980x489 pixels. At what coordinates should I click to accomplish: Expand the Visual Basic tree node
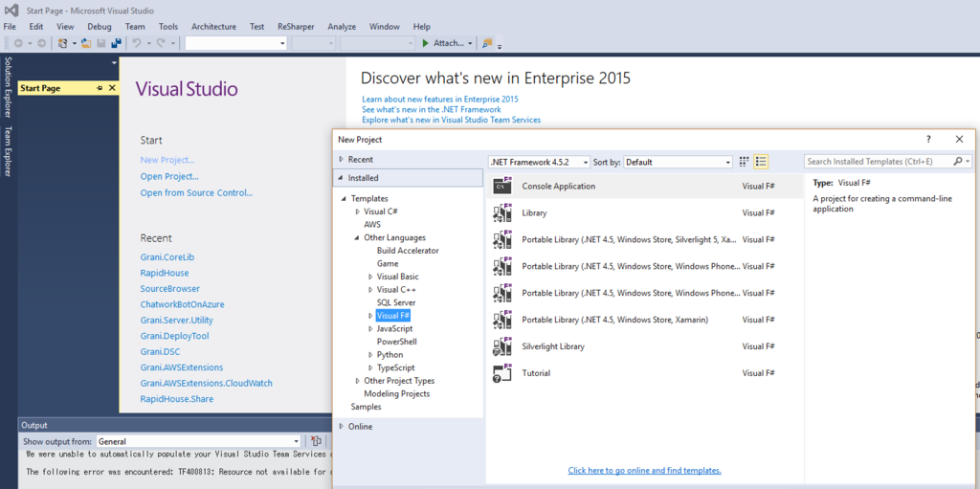click(370, 277)
